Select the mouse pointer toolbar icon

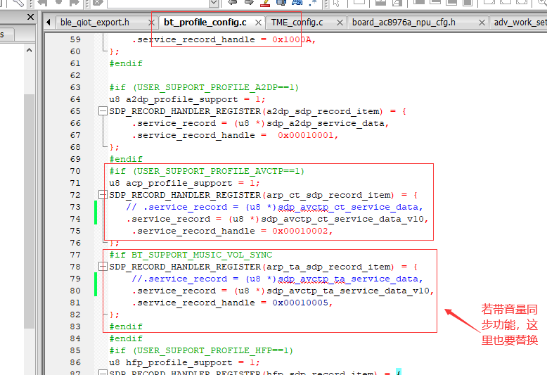[x=337, y=3]
